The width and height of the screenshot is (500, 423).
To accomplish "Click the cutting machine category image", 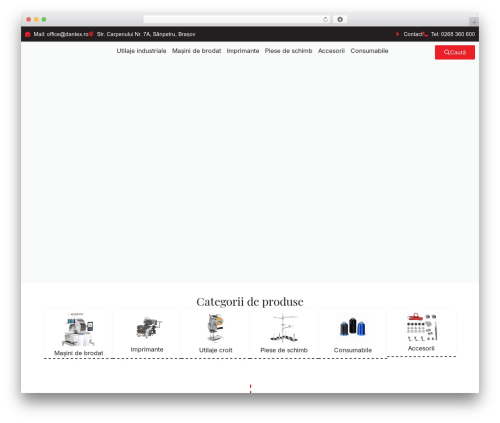I will (215, 328).
